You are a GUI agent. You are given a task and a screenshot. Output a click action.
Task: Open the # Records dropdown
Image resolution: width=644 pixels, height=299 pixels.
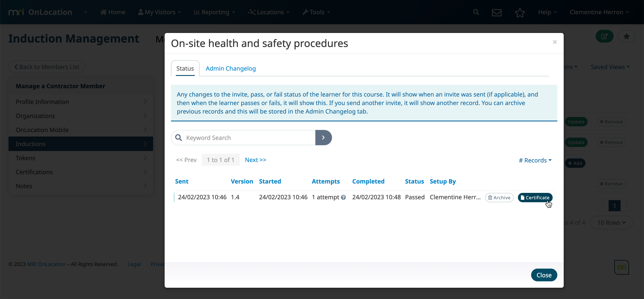pos(535,160)
